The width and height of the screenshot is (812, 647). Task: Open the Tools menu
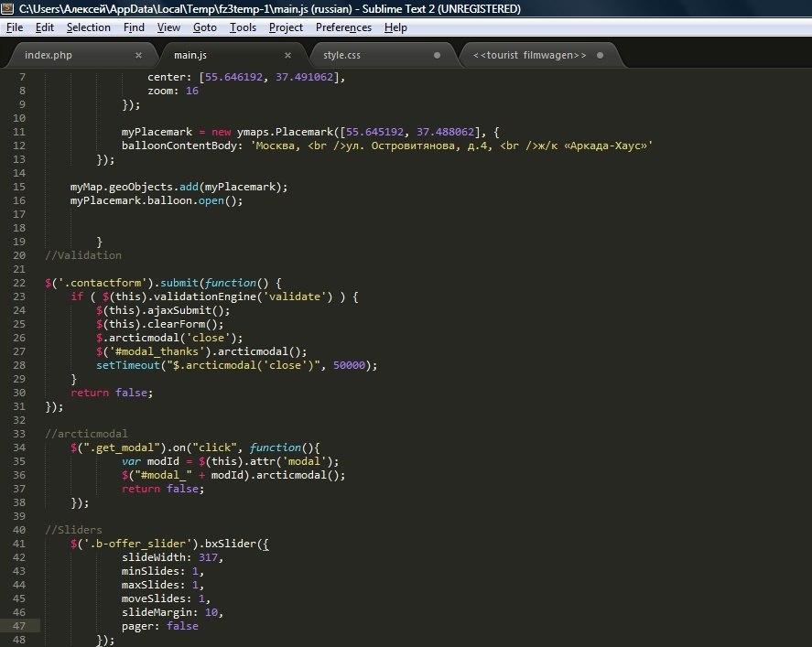[x=243, y=27]
